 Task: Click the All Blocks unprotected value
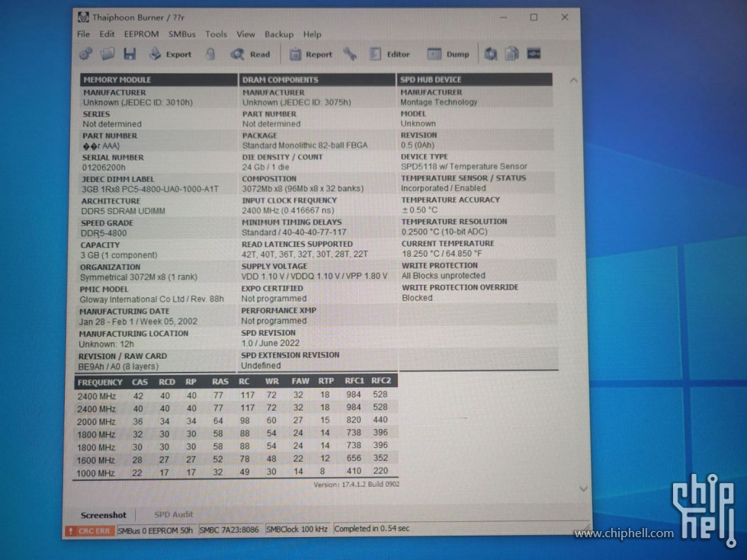click(x=444, y=276)
